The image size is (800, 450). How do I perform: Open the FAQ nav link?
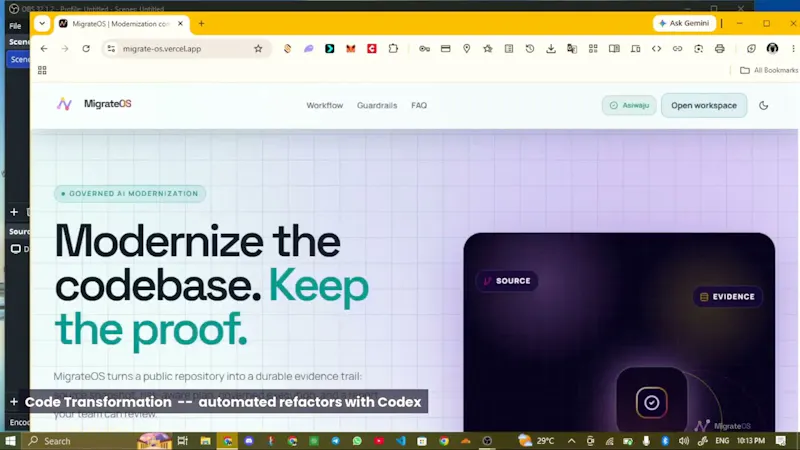[419, 105]
